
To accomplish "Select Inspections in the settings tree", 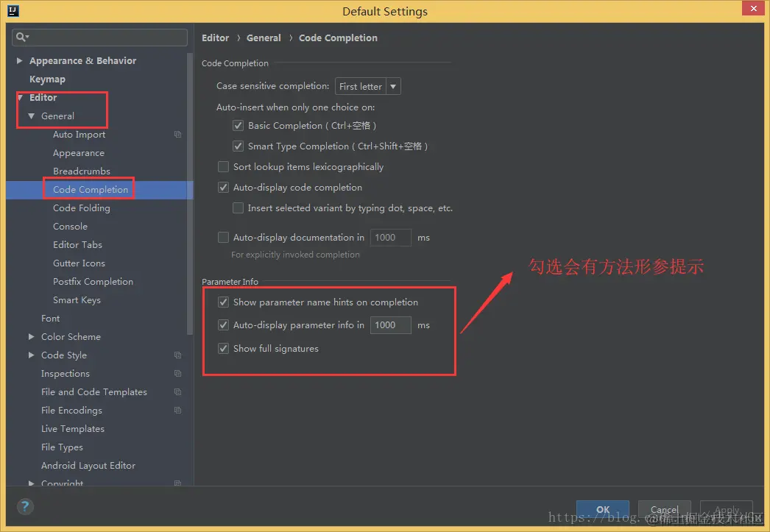I will pos(66,374).
